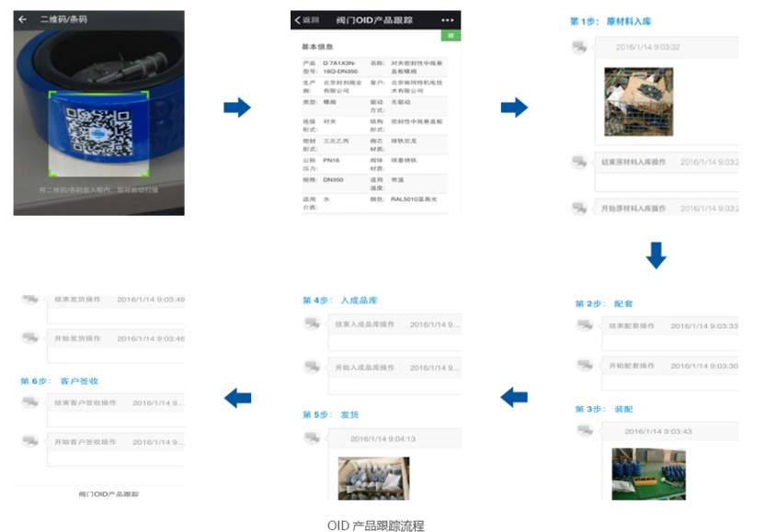Tap the 结束客户签收操作 record
This screenshot has width=766, height=532.
tap(116, 411)
